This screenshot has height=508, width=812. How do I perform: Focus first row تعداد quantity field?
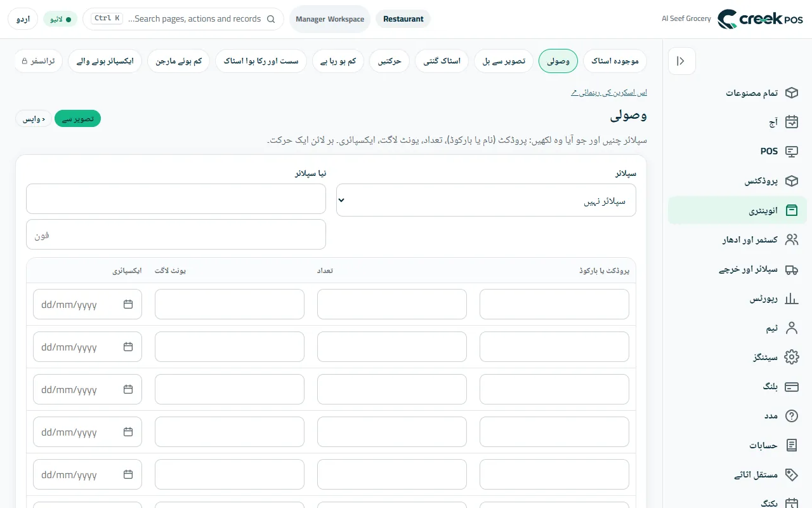[x=392, y=304]
